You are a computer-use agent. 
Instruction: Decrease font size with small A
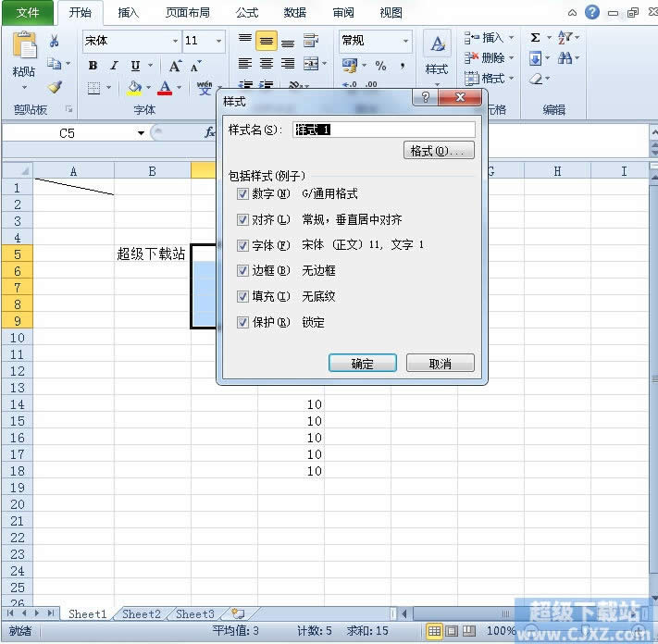click(195, 67)
